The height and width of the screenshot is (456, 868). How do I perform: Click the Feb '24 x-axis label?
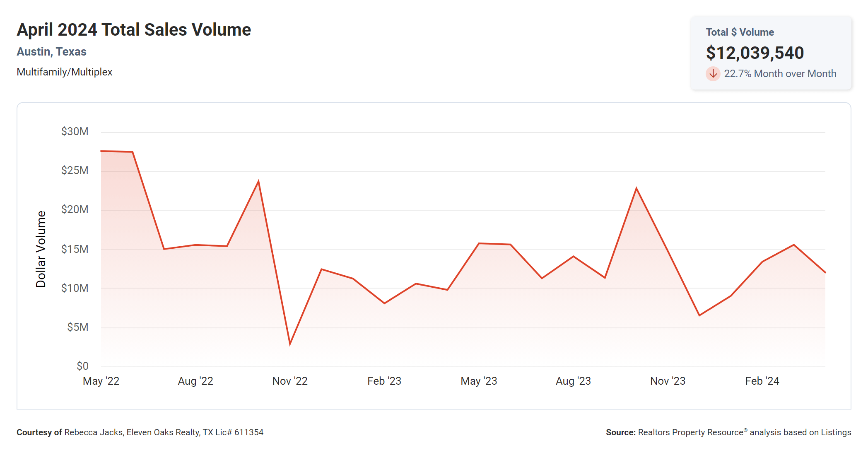(762, 381)
